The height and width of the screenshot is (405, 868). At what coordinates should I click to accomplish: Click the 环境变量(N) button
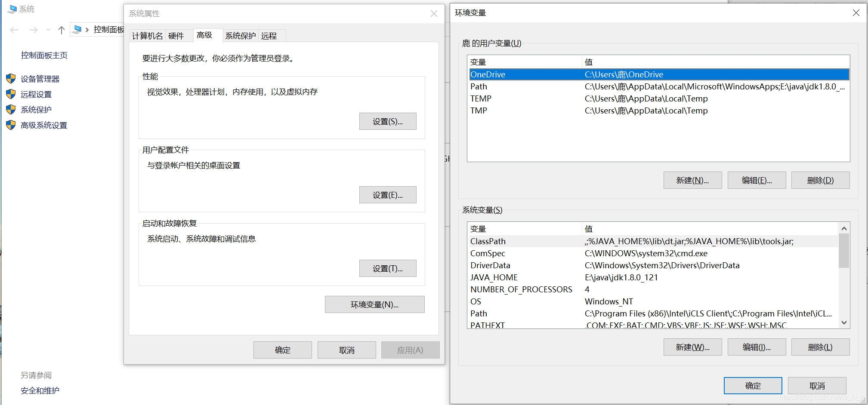tap(374, 304)
